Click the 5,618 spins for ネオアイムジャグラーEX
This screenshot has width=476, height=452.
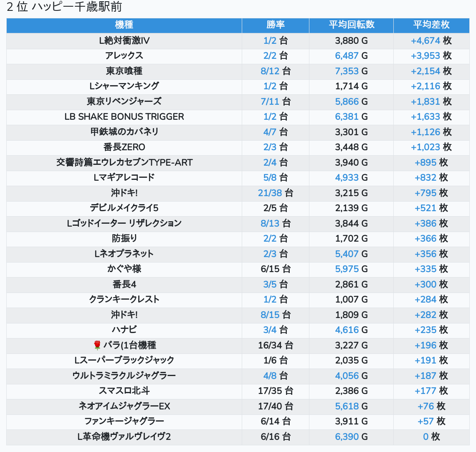click(347, 406)
